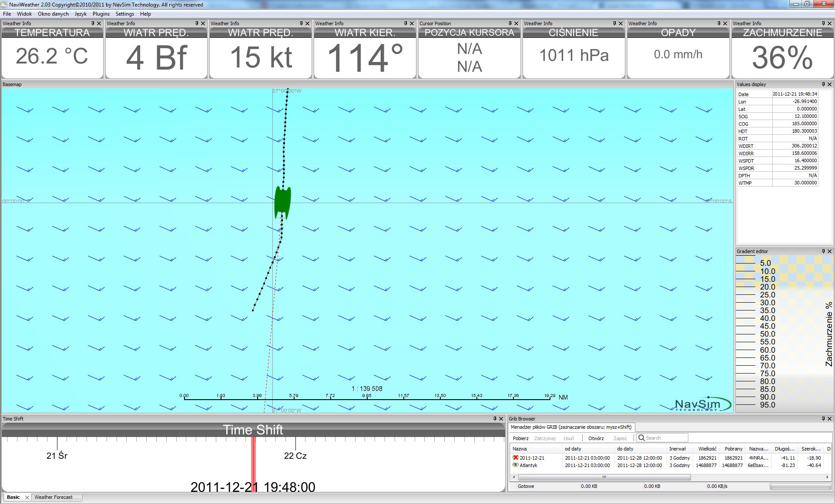Pin the 15 kt wind speed panel
835x504 pixels.
301,23
